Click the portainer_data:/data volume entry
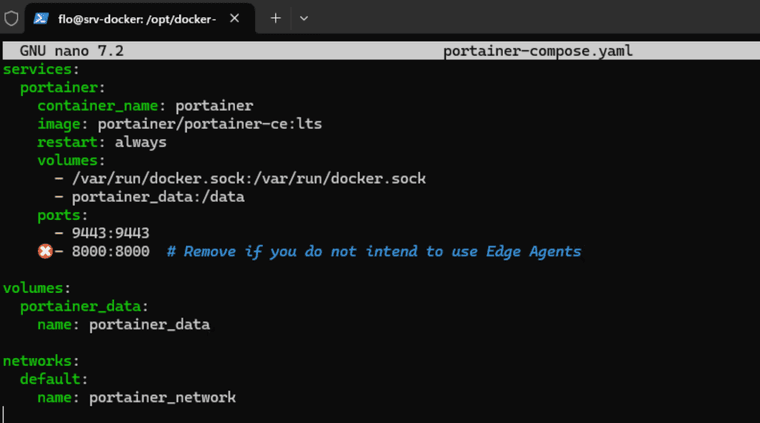 158,197
